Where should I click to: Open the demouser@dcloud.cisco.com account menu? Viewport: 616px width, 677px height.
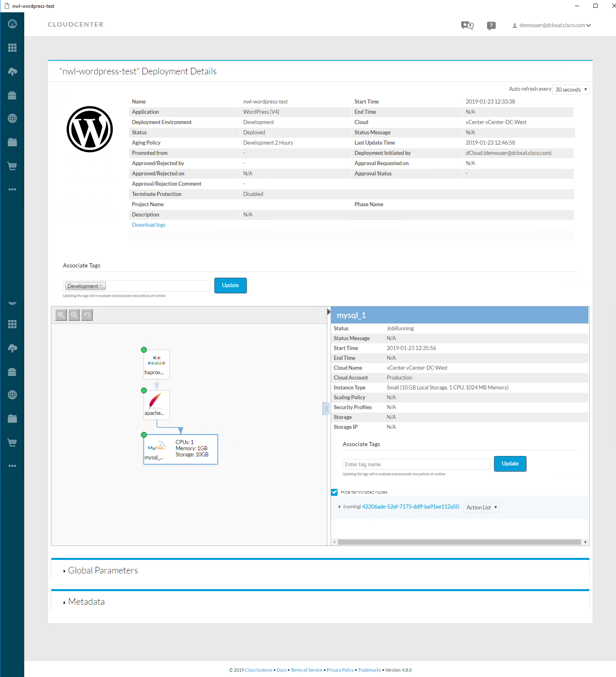(552, 25)
